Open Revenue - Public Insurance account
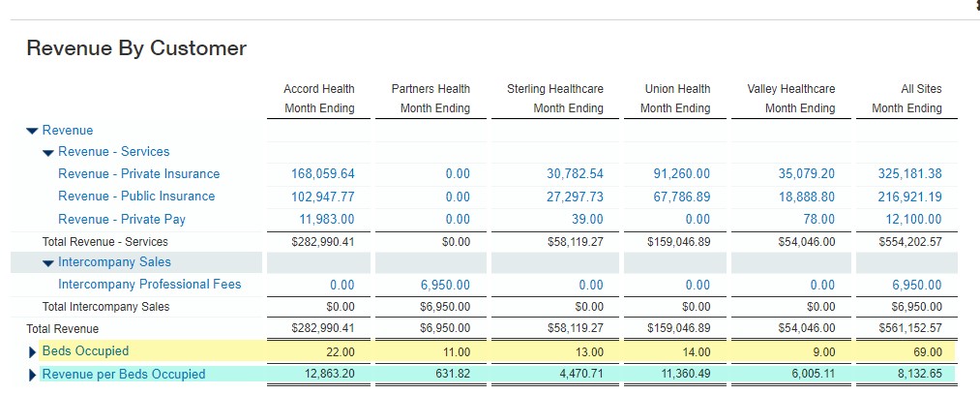This screenshot has width=980, height=394. click(136, 197)
